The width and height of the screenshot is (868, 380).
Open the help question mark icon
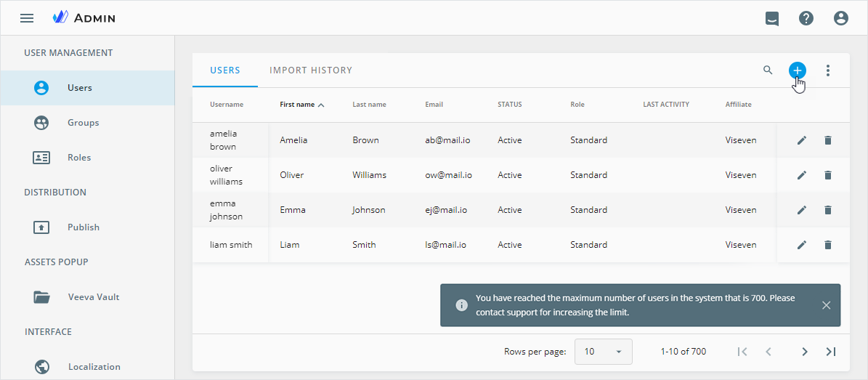806,18
